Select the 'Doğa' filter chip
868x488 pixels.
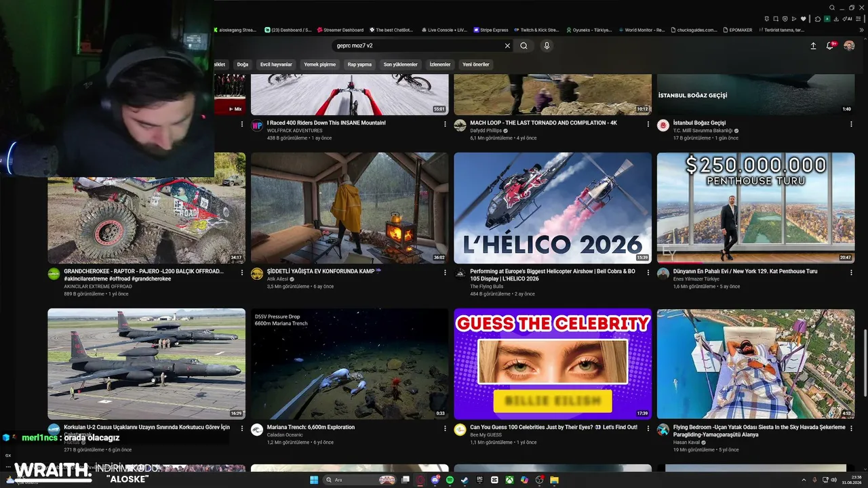(243, 64)
